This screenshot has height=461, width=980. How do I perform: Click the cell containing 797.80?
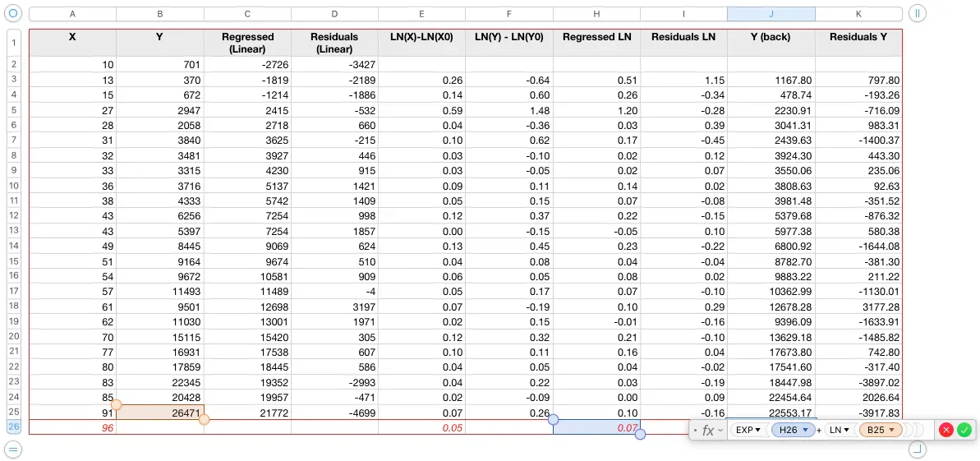click(858, 80)
